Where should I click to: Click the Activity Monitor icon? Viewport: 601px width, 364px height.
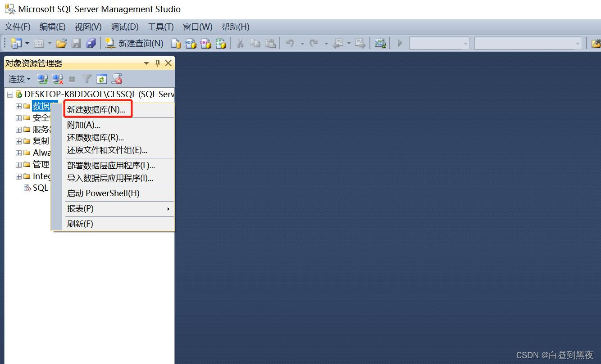(x=380, y=43)
